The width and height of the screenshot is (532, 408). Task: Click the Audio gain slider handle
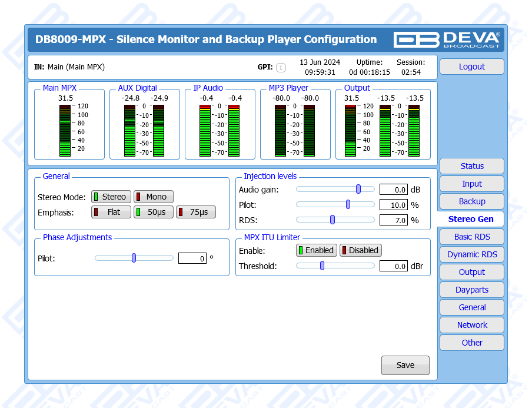pos(358,189)
